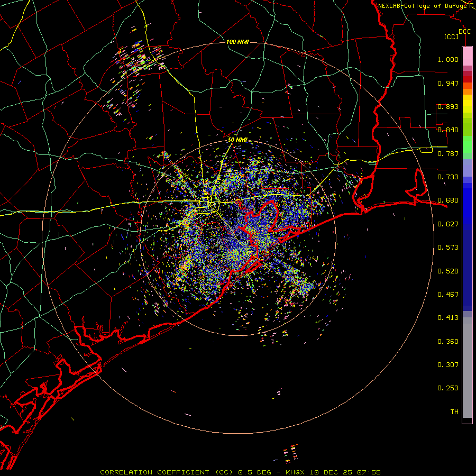Click the 0.360 colorbar value

tap(448, 342)
